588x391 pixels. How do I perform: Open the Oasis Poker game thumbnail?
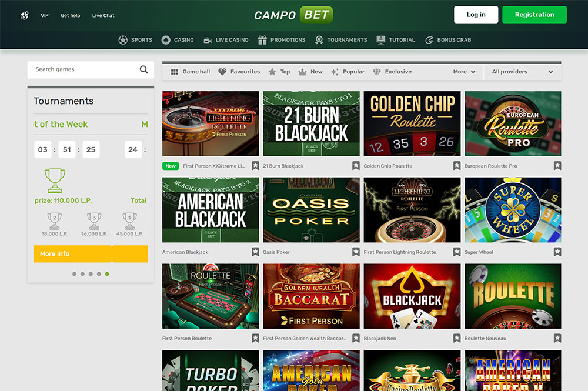311,210
